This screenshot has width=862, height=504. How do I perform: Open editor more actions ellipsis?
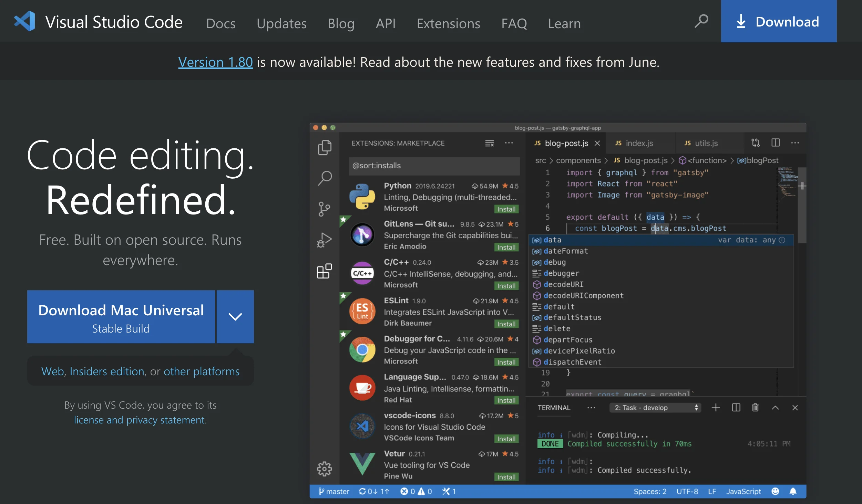click(x=795, y=143)
